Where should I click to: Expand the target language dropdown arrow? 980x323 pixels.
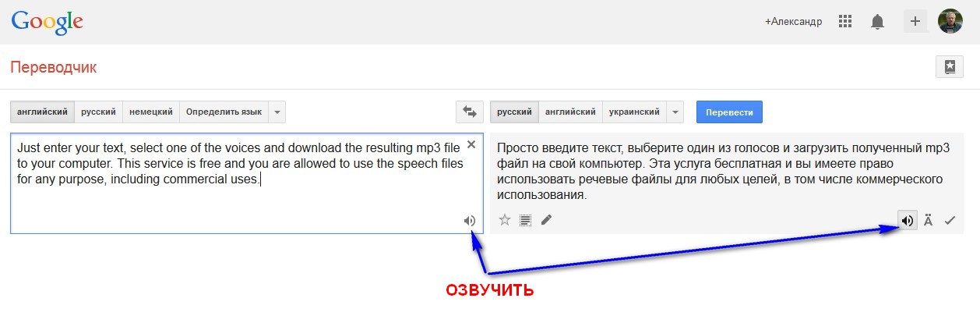pyautogui.click(x=675, y=112)
